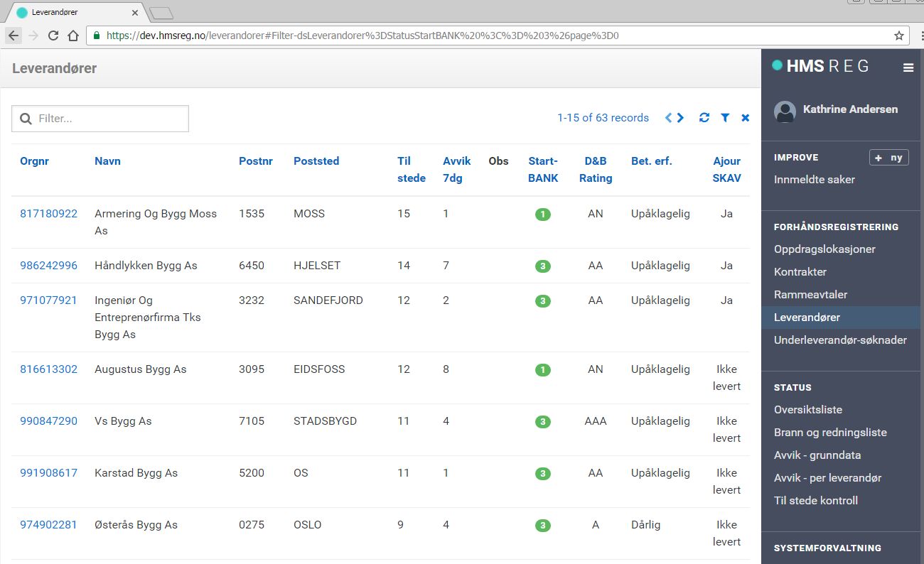Open orgnr link 974902281

48,525
